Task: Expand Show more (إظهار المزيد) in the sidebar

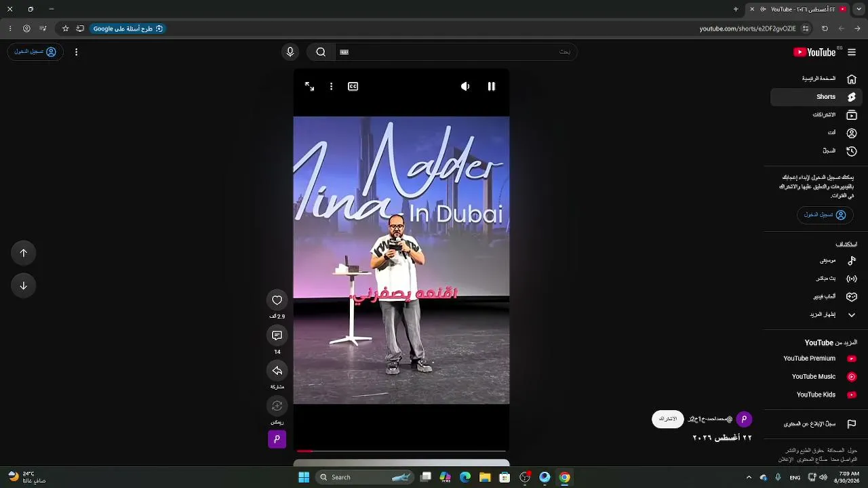Action: (x=816, y=314)
